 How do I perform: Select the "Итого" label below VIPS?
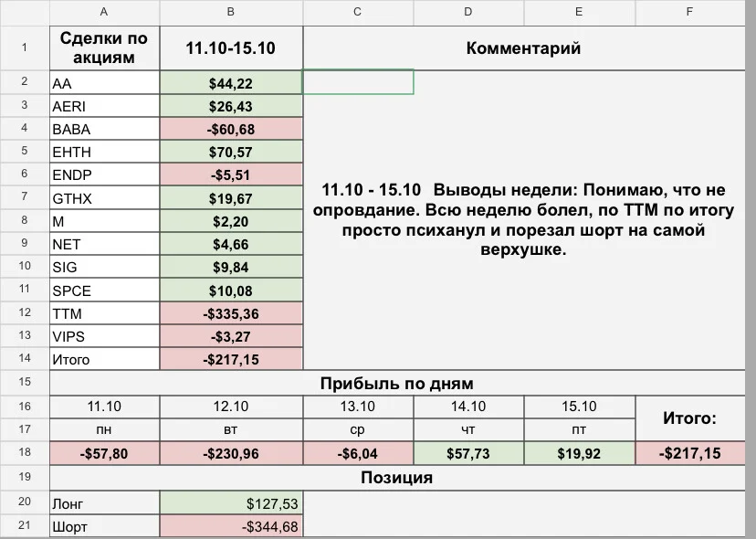click(104, 360)
